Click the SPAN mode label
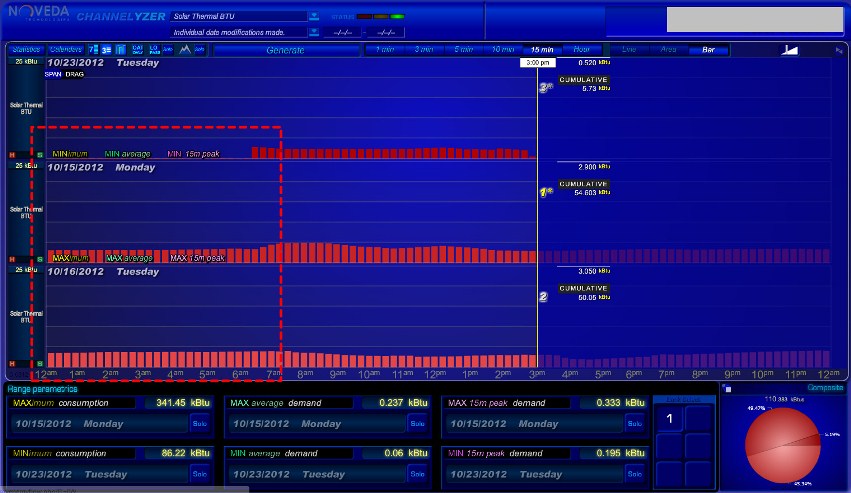Screen dimensions: 851x493 point(53,74)
